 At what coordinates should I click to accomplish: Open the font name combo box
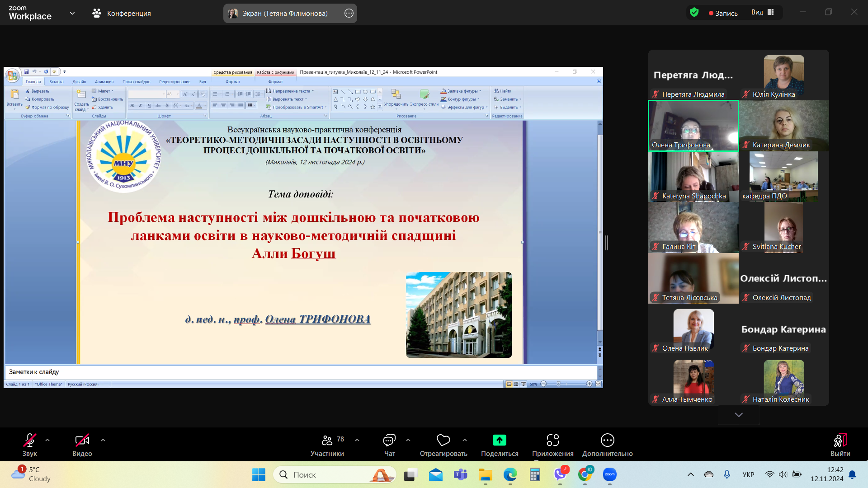(x=147, y=94)
